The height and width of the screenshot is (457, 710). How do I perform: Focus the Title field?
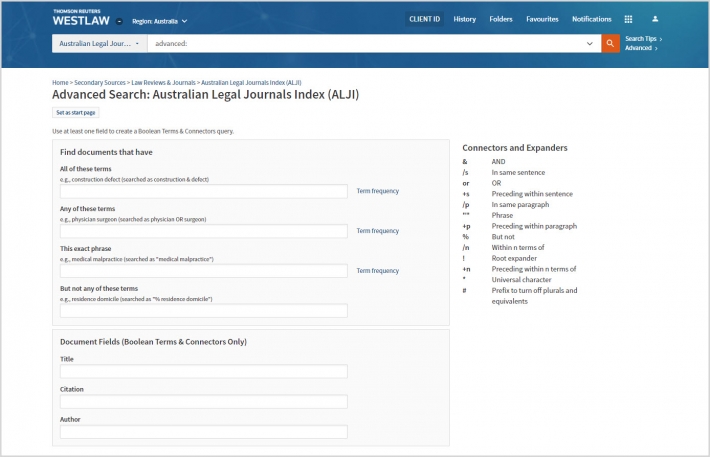click(204, 371)
